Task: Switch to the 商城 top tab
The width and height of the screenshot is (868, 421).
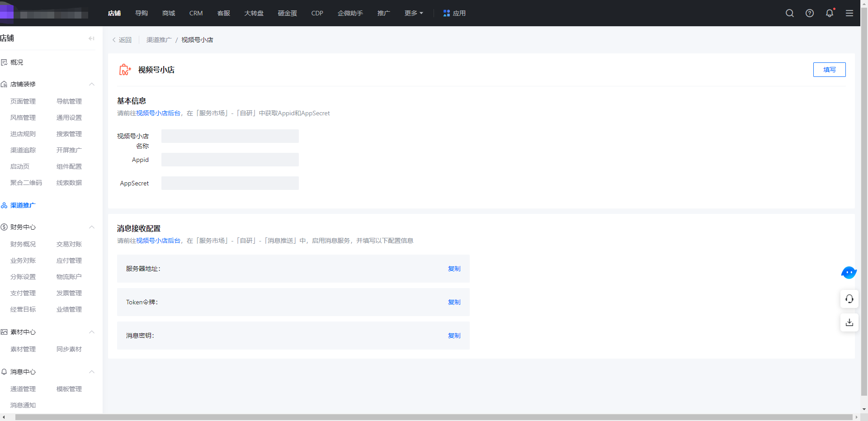Action: [x=169, y=13]
